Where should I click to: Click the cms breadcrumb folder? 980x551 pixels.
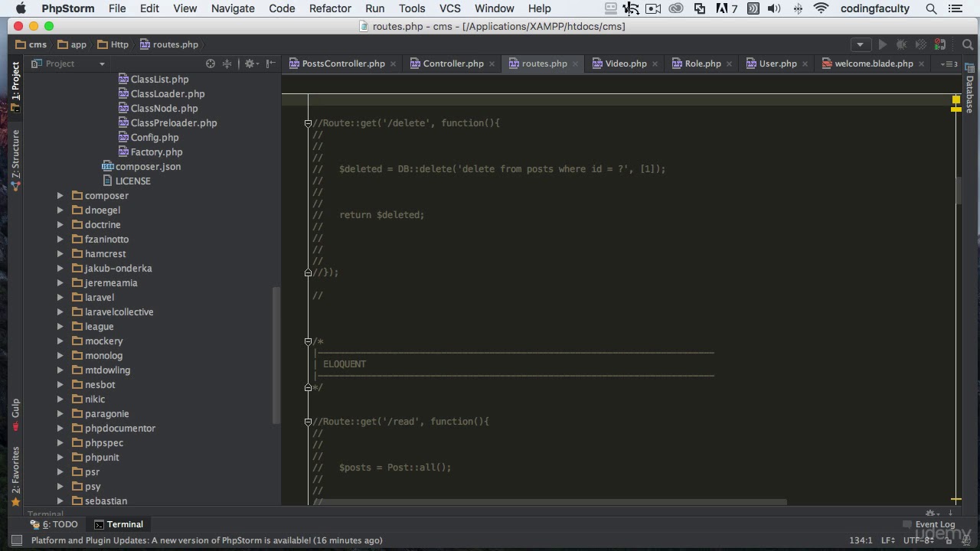click(31, 44)
